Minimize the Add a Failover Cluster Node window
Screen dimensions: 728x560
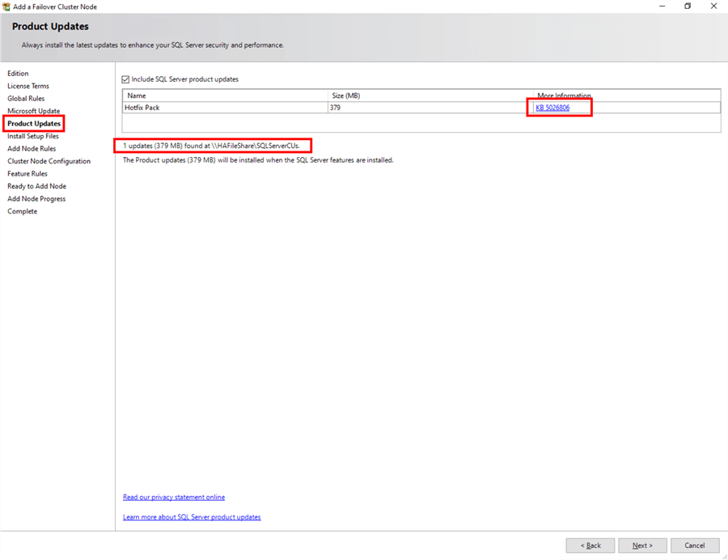click(662, 6)
